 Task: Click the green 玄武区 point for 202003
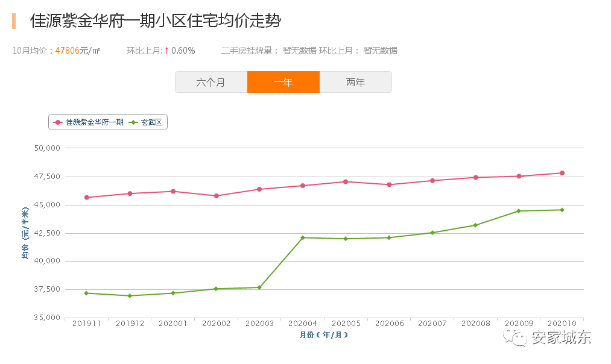(x=259, y=287)
